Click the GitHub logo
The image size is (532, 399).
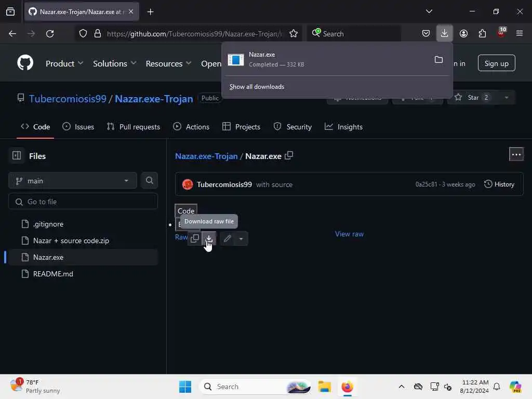[25, 63]
